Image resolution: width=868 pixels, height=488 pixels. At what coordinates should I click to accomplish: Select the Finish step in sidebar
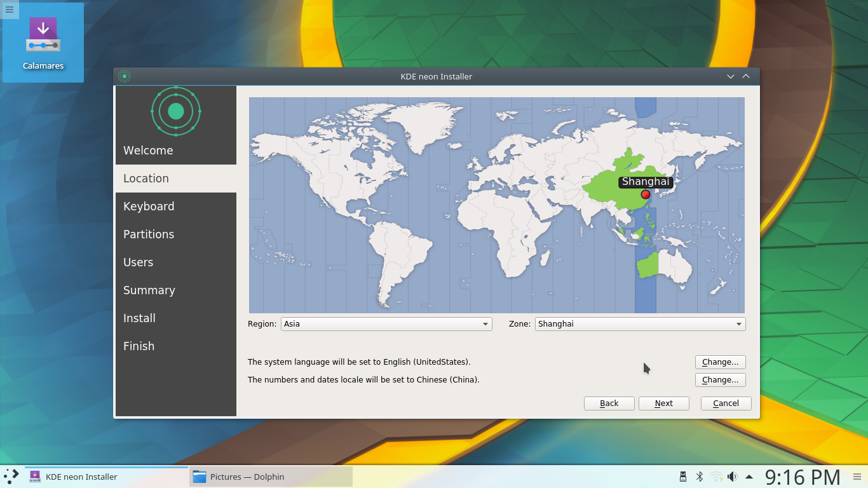[x=176, y=346]
